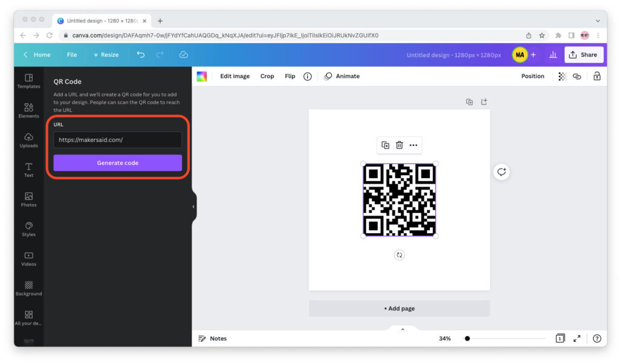Click the design title text
Image resolution: width=621 pixels, height=364 pixels.
(x=454, y=55)
